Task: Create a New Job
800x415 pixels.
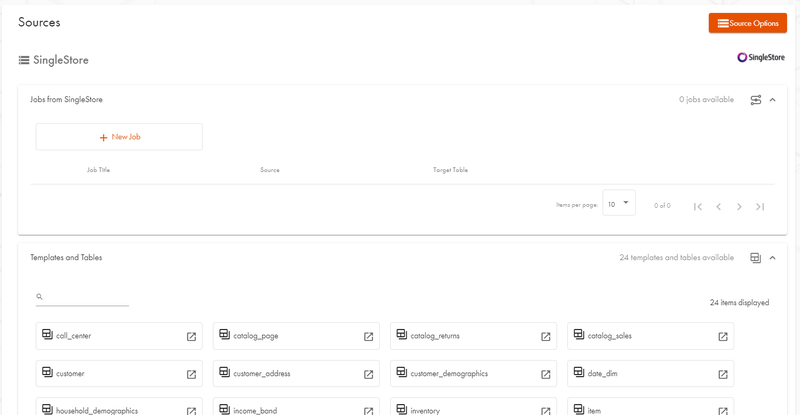Action: [119, 137]
